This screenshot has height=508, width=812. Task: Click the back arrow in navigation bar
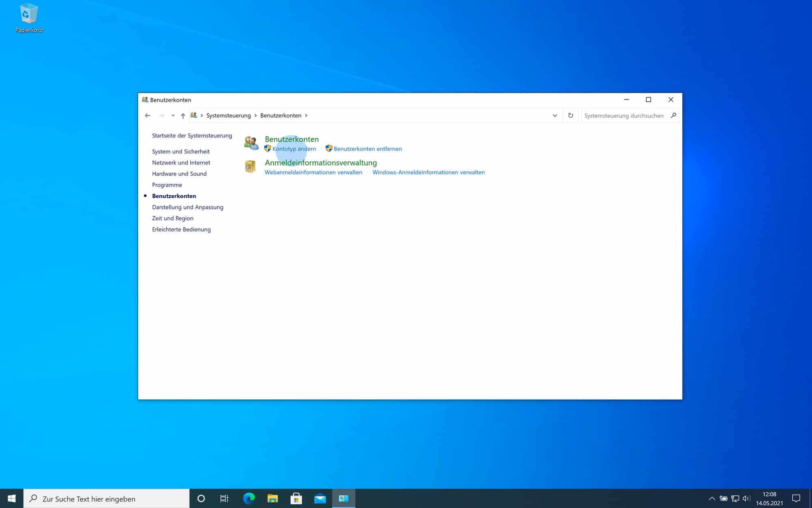(148, 115)
